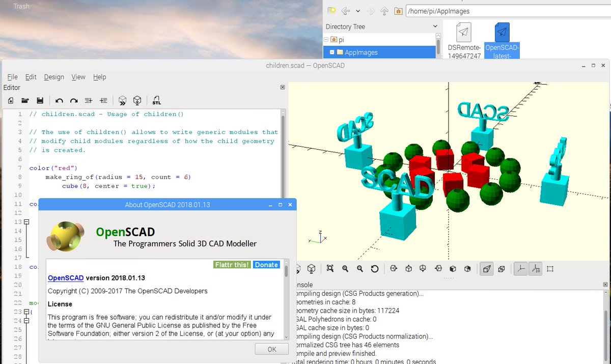This screenshot has height=364, width=611.
Task: Export the design as STL
Action: pos(156,100)
